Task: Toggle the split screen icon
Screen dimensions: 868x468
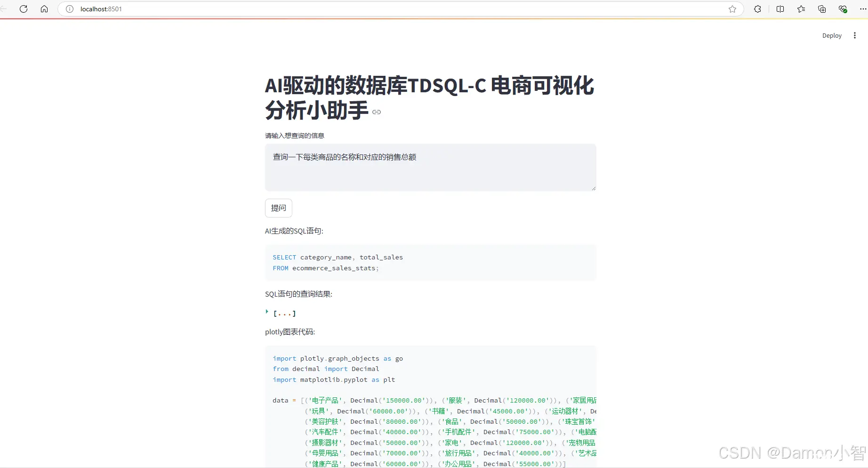Action: 780,9
